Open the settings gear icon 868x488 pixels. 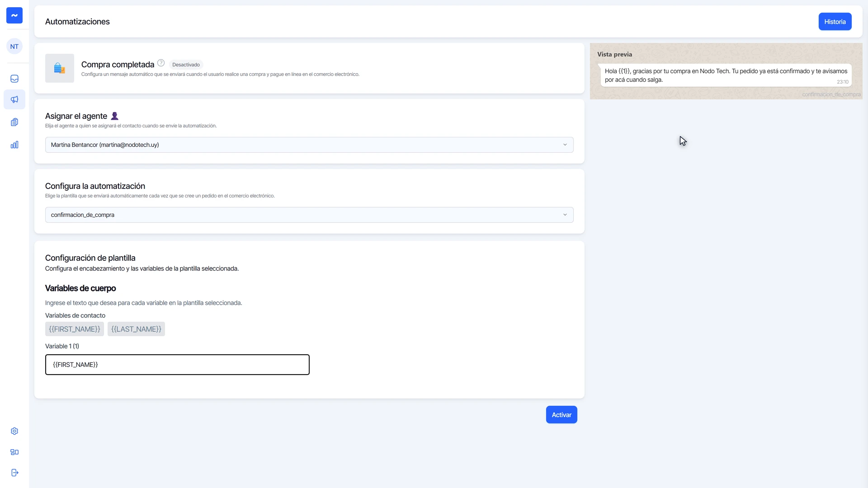[x=14, y=431]
